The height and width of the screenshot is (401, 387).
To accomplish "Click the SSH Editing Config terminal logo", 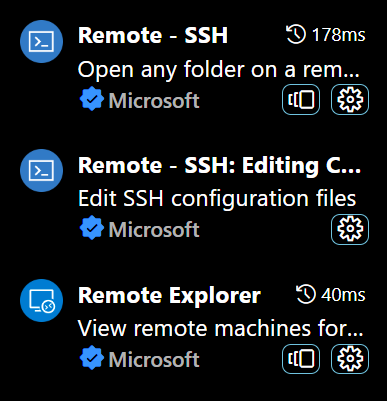I will tap(41, 170).
